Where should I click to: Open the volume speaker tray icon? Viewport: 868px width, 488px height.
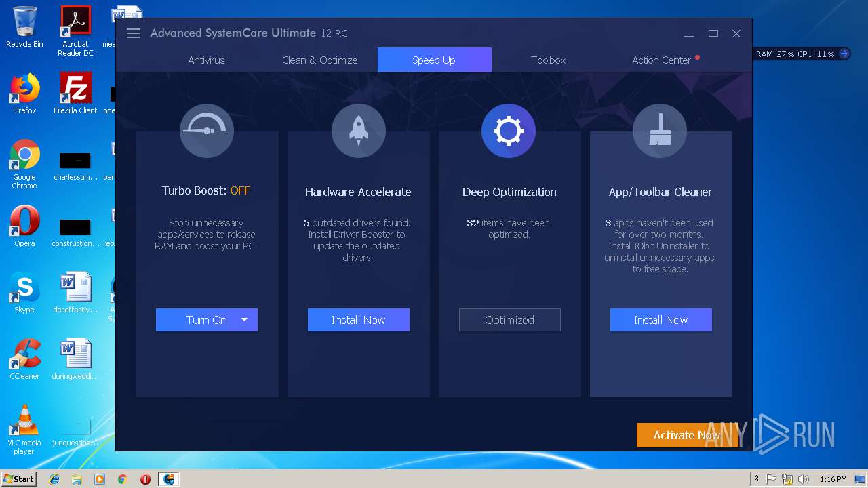(804, 479)
